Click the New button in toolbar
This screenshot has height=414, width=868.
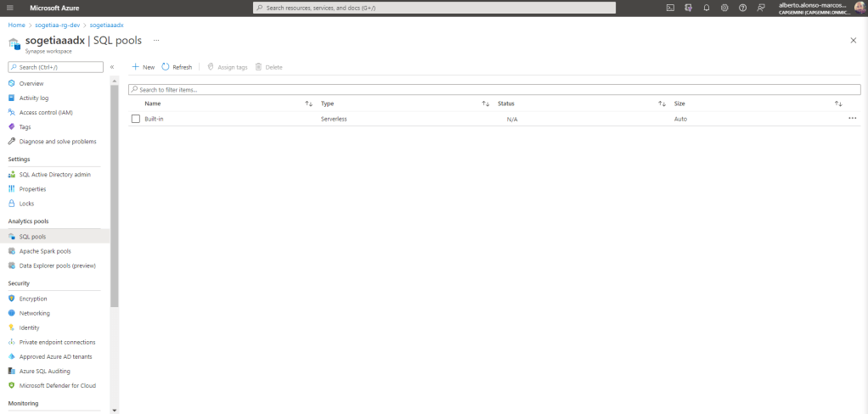click(143, 67)
